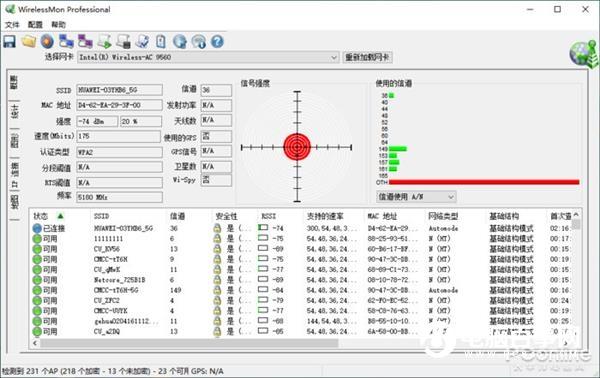This screenshot has height=378, width=600.
Task: Open the 配置 menu
Action: [x=35, y=24]
